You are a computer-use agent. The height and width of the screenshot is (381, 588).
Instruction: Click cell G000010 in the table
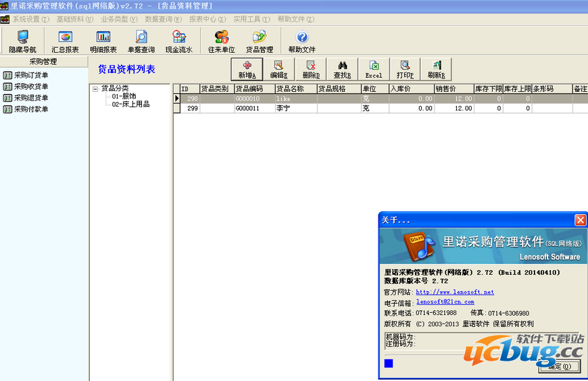(255, 99)
